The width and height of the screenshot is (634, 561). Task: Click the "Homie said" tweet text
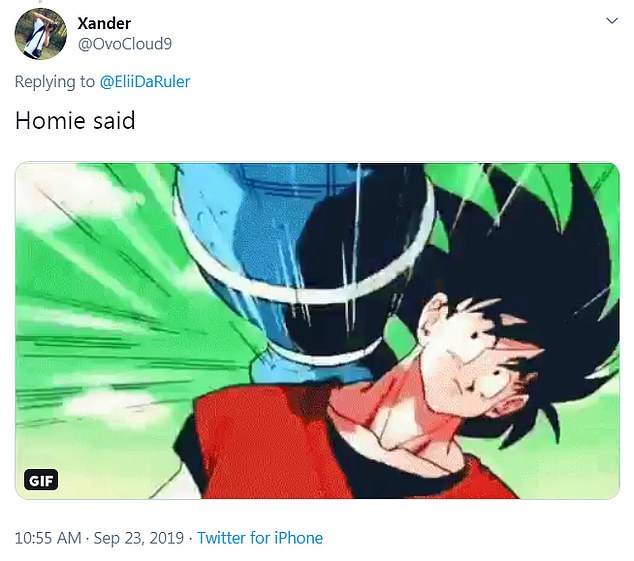(75, 121)
